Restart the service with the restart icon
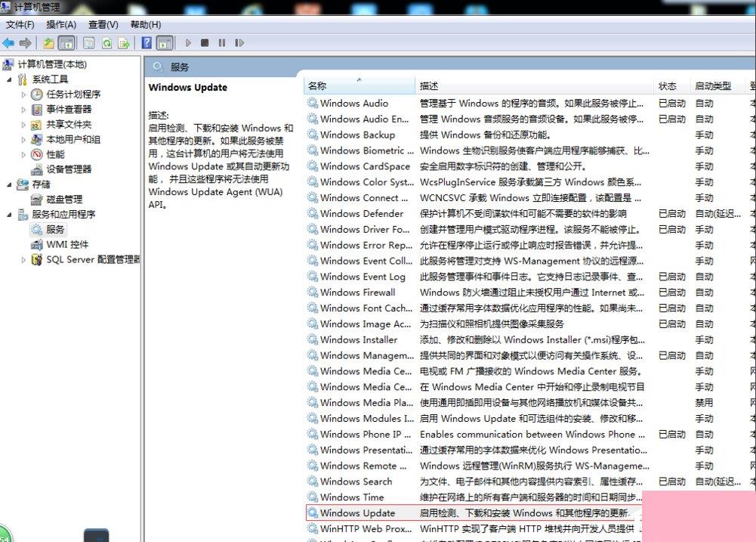This screenshot has width=756, height=542. (239, 43)
